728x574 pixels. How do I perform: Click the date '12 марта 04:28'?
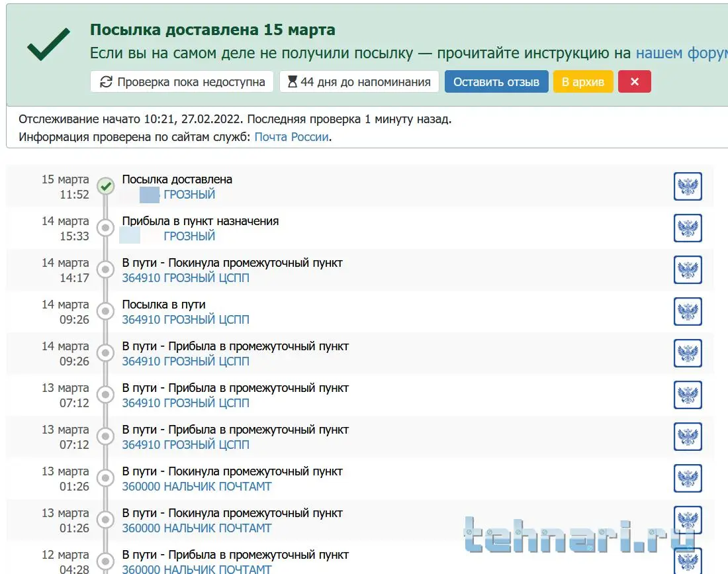(x=66, y=561)
